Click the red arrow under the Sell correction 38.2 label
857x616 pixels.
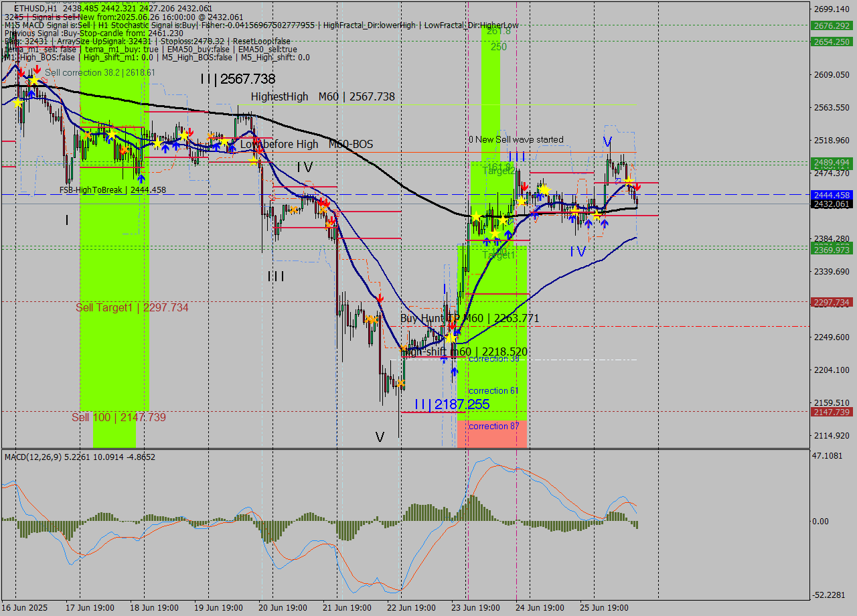[37, 70]
